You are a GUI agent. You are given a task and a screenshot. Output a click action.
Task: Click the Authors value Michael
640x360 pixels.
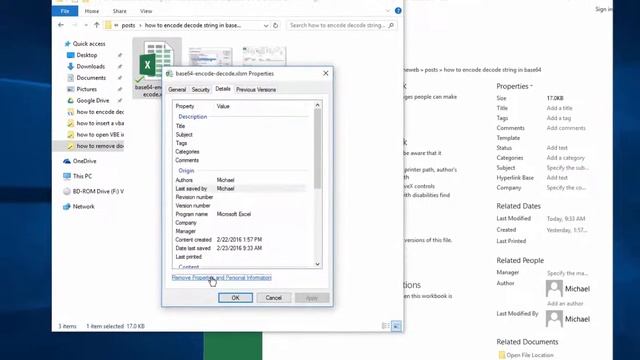pos(225,180)
